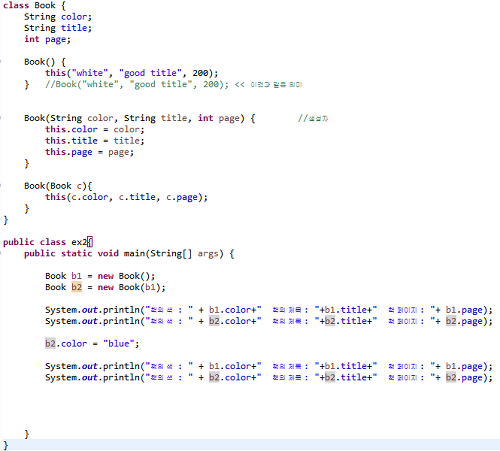Click the "blue" string literal
The width and height of the screenshot is (500, 451).
tap(118, 343)
